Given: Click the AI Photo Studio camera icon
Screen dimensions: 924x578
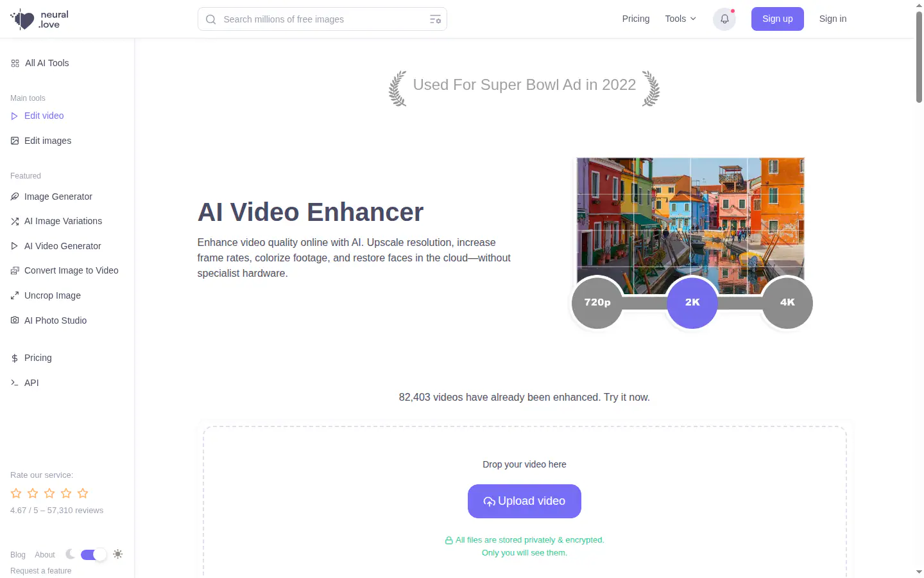Looking at the screenshot, I should pos(15,320).
